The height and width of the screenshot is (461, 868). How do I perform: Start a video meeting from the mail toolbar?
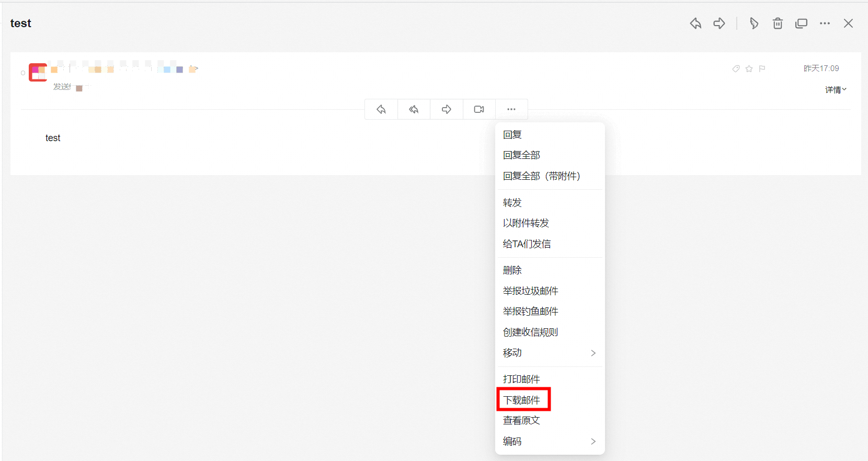(479, 109)
